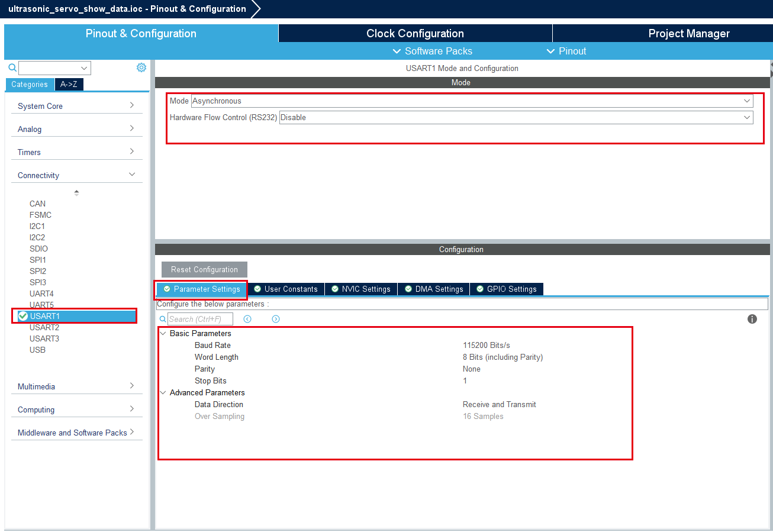
Task: Open the Mode Asynchronous dropdown
Action: click(472, 101)
